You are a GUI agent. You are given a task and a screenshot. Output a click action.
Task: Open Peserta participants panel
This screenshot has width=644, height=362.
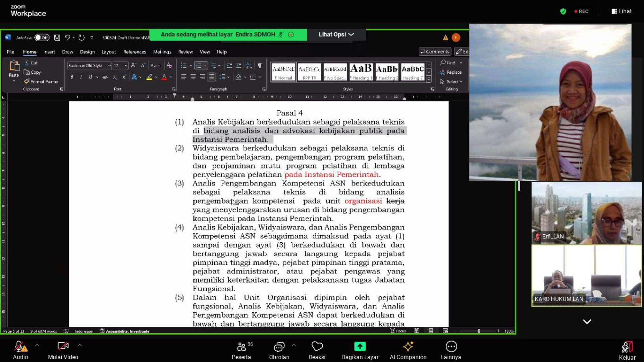pyautogui.click(x=241, y=351)
